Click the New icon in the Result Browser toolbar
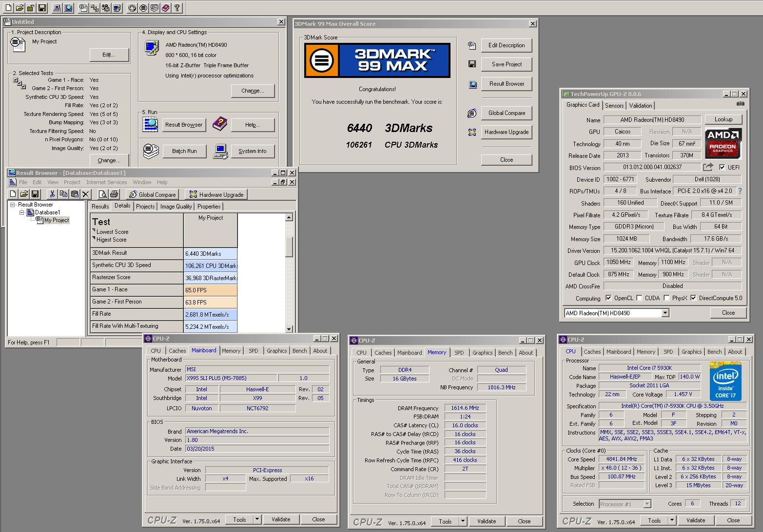This screenshot has width=763, height=532. (13, 194)
